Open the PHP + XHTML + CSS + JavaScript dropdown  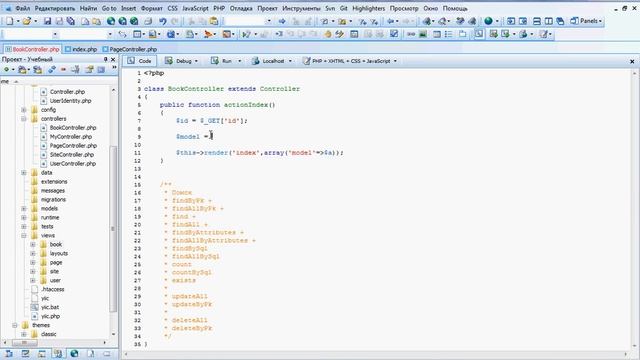pyautogui.click(x=395, y=61)
